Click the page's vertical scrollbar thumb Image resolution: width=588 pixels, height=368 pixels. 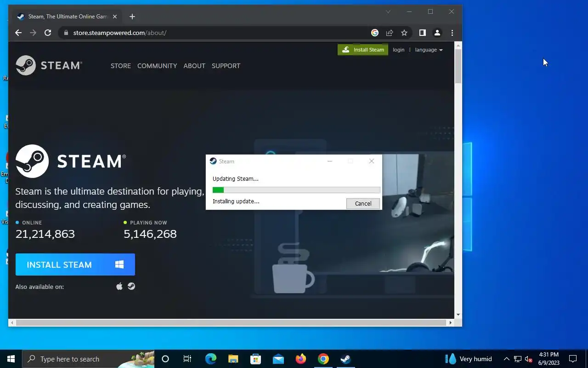(458, 66)
